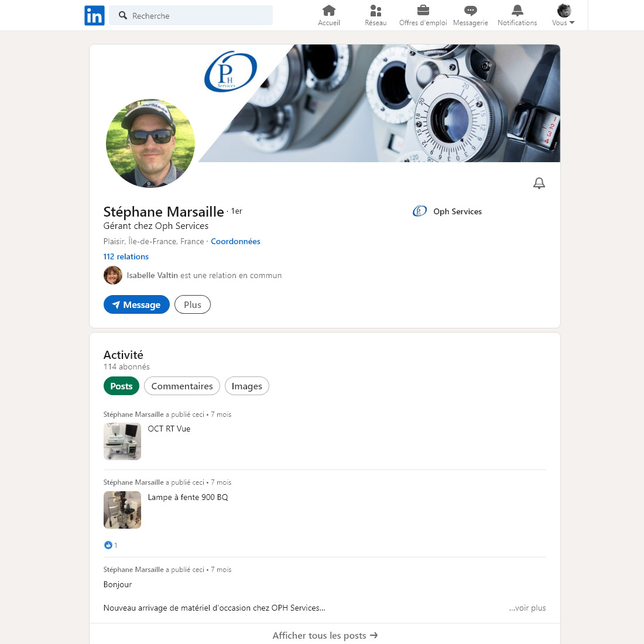Open OCT RT Vue post thumbnail
Image resolution: width=644 pixels, height=644 pixels.
click(122, 441)
